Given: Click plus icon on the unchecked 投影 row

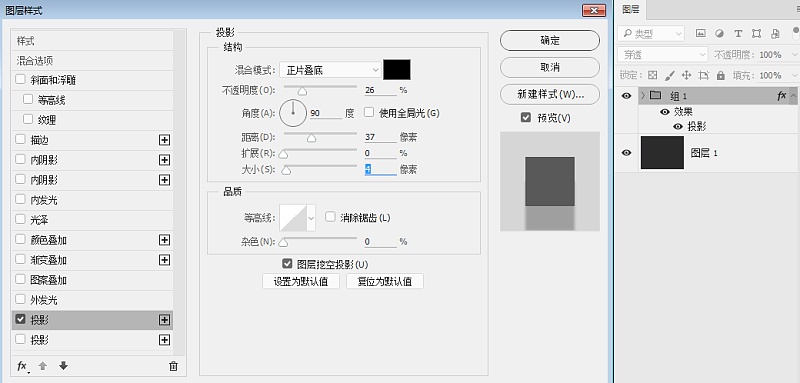Looking at the screenshot, I should tap(164, 340).
